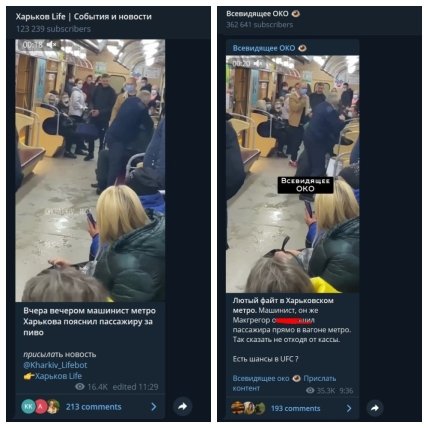The width and height of the screenshot is (428, 428).
Task: Follow the Харьков Life channel link
Action: (x=58, y=376)
